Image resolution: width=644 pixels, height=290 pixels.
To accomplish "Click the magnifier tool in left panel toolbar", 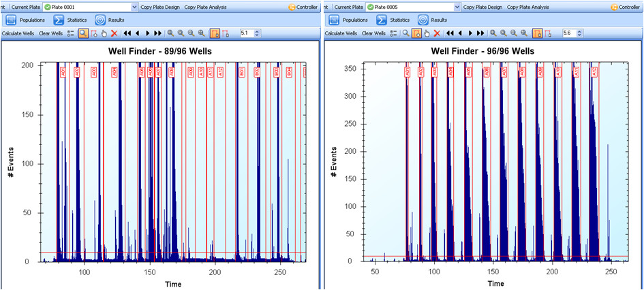I will click(x=83, y=33).
